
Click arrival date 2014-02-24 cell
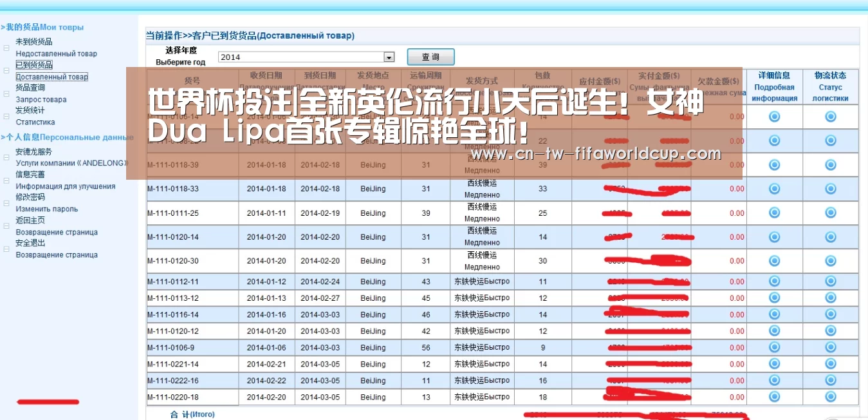pyautogui.click(x=320, y=282)
